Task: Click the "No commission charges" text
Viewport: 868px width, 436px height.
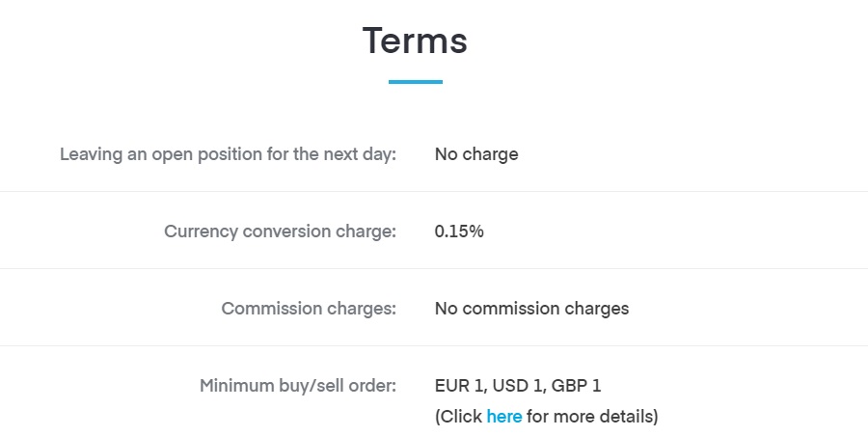Action: point(531,308)
